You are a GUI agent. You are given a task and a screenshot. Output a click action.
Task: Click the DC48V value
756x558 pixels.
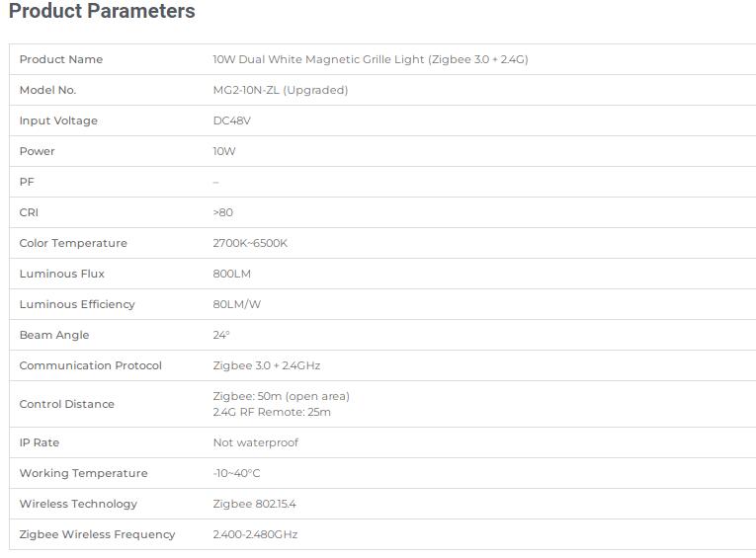pyautogui.click(x=231, y=120)
